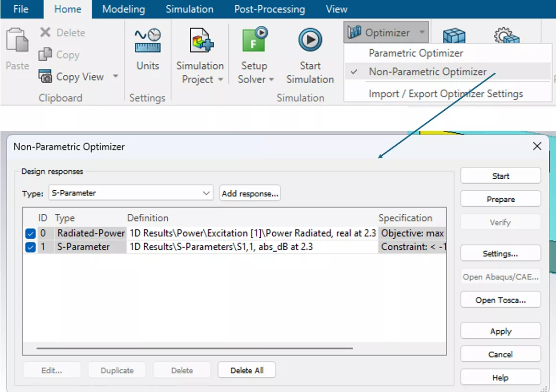
Task: Choose Parametric Optimizer from the menu
Action: tap(416, 53)
